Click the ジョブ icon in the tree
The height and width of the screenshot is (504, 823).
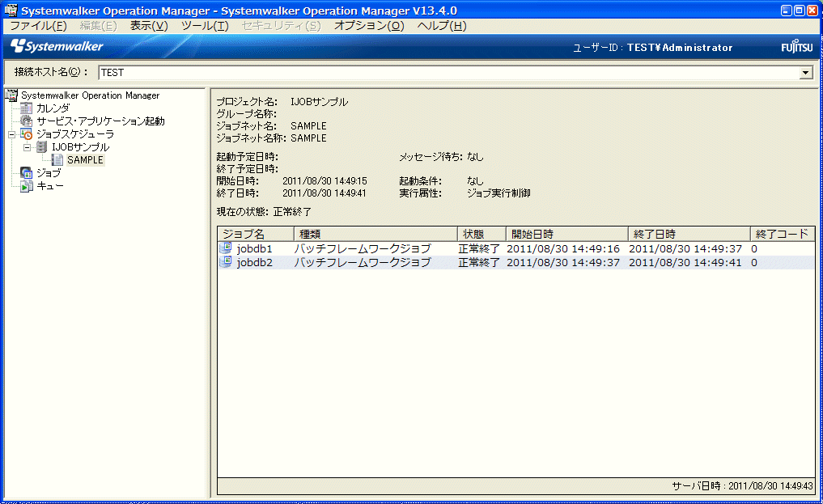(26, 173)
